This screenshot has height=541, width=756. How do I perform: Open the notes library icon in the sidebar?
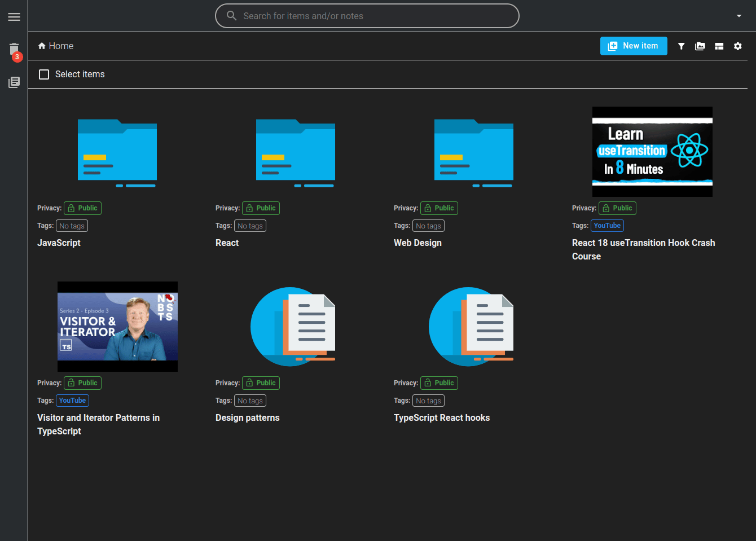[x=14, y=82]
